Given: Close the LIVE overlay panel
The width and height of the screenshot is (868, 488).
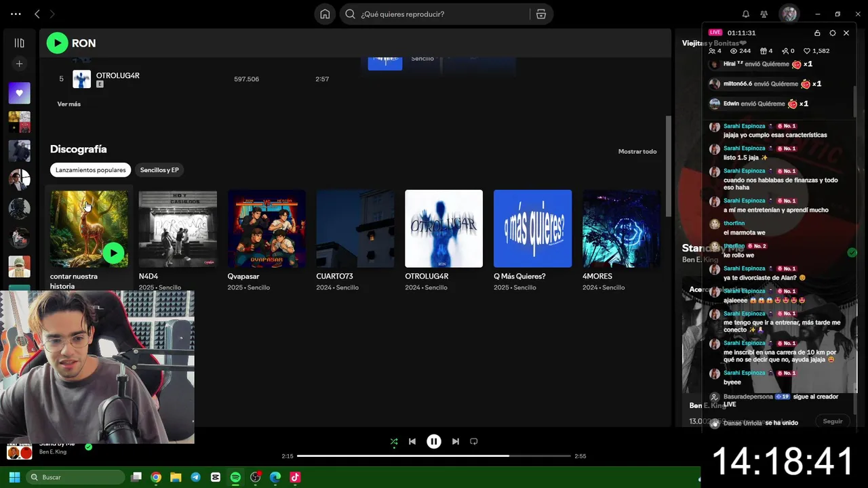Looking at the screenshot, I should tap(846, 33).
